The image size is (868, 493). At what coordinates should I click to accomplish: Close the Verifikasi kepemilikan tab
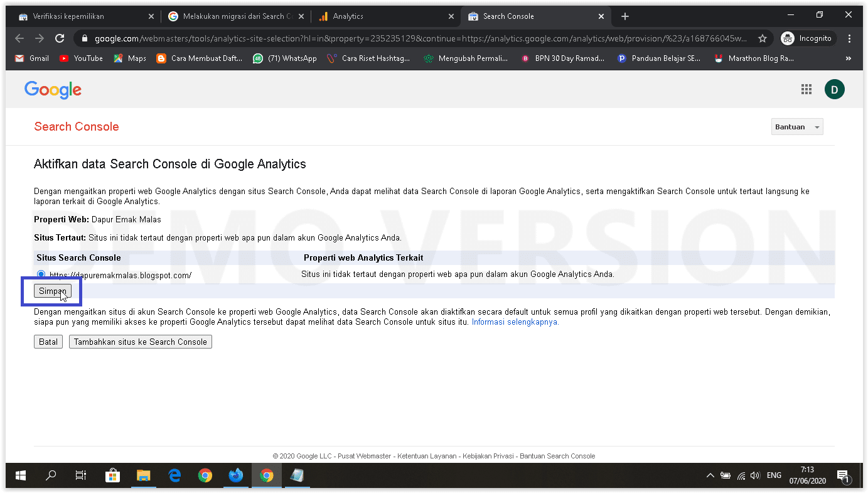151,16
